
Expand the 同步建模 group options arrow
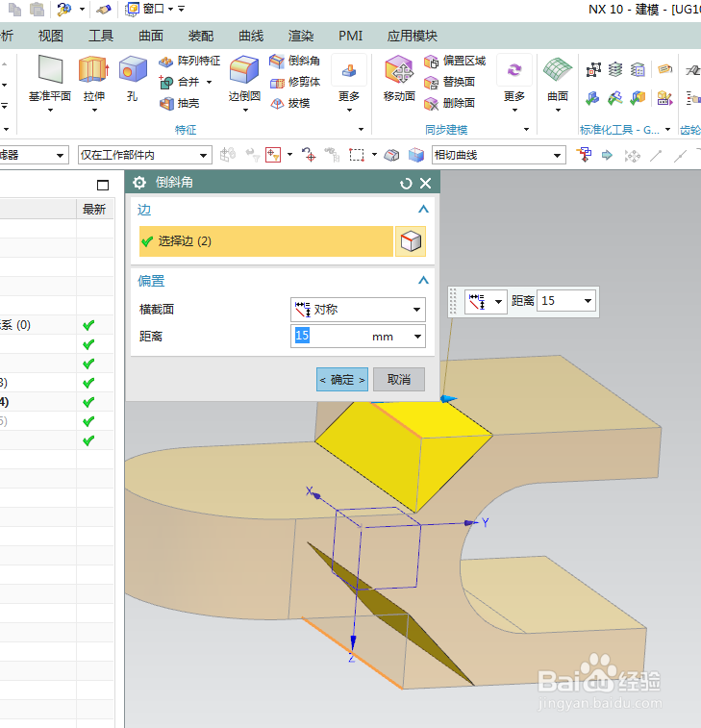click(x=526, y=130)
